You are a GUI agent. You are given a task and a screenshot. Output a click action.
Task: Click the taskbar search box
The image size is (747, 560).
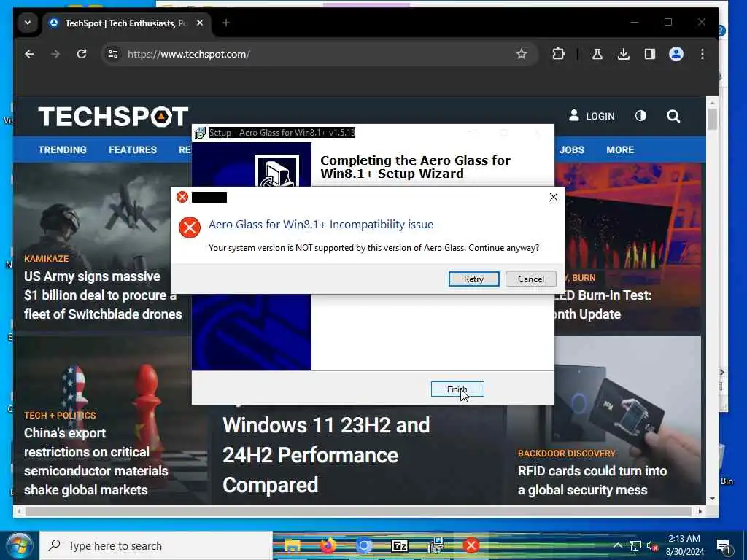(156, 545)
